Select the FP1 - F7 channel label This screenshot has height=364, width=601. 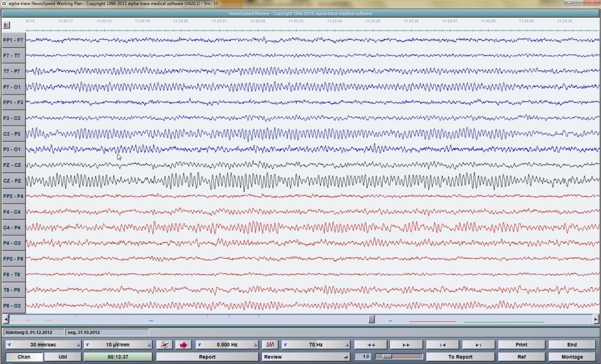[13, 40]
